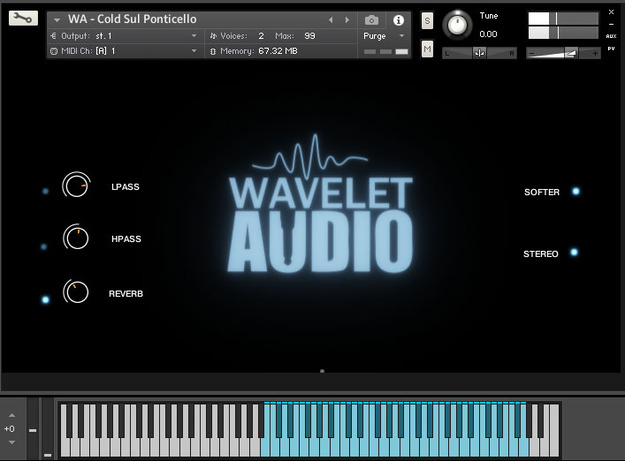
Task: Click the Tune knob
Action: 457,25
